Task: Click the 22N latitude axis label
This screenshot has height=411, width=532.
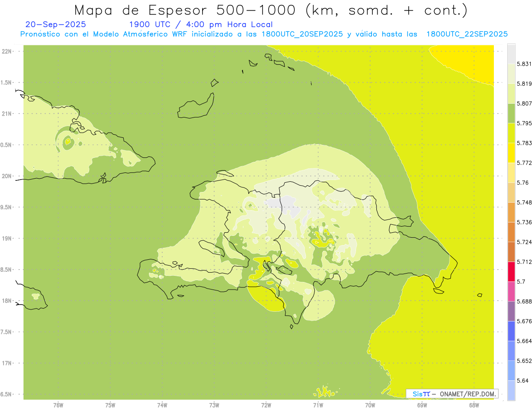Action: point(8,51)
